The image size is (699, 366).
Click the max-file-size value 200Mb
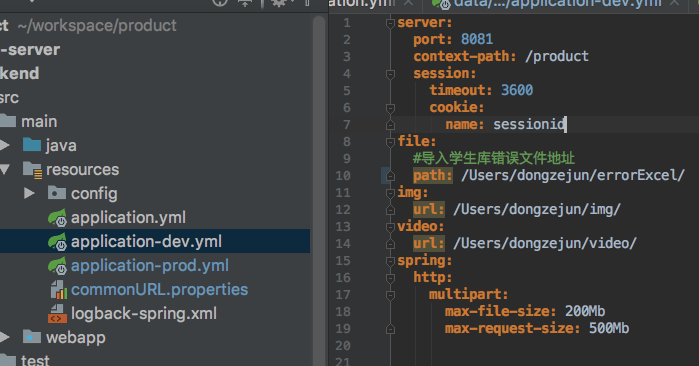tap(585, 311)
